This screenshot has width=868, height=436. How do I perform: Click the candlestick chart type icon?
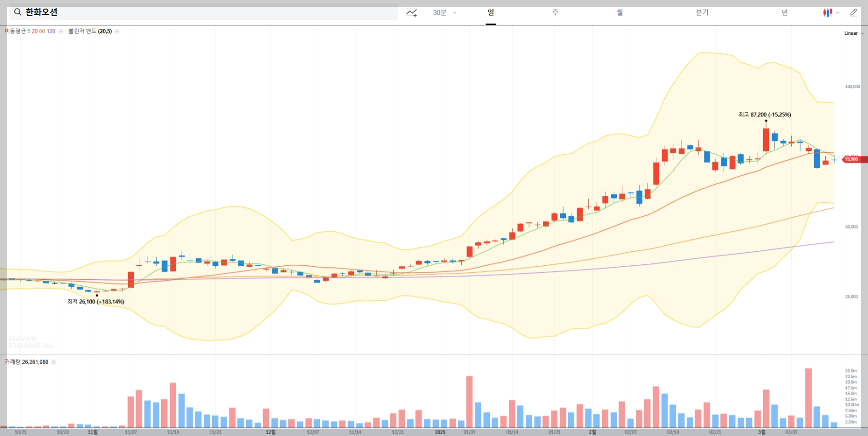tap(828, 13)
